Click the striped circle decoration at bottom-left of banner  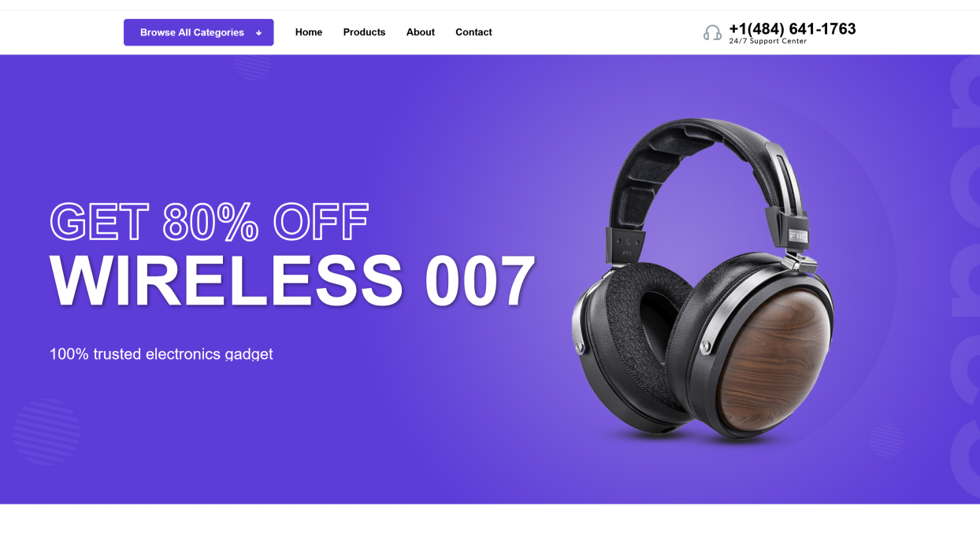[x=46, y=431]
